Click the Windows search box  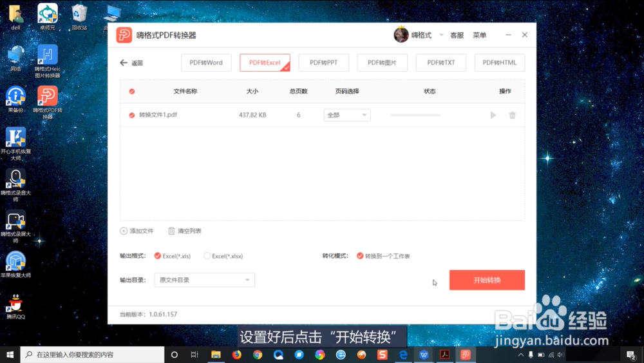click(92, 355)
